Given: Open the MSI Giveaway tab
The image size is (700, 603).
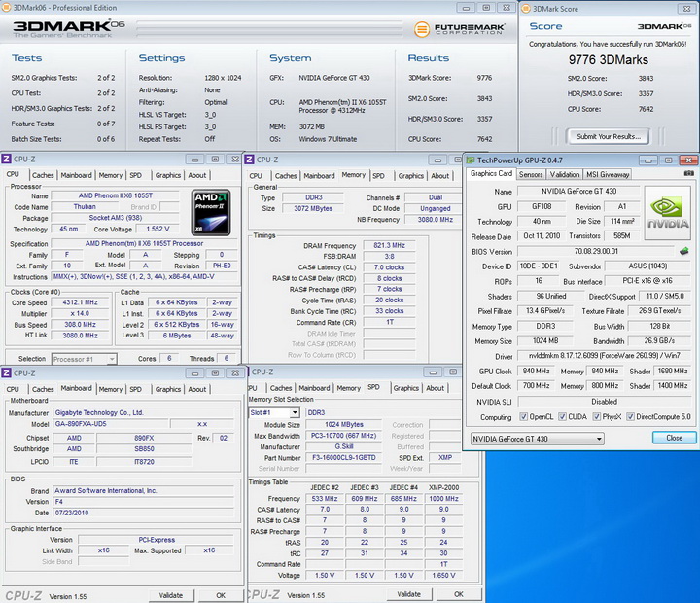Looking at the screenshot, I should click(x=609, y=174).
